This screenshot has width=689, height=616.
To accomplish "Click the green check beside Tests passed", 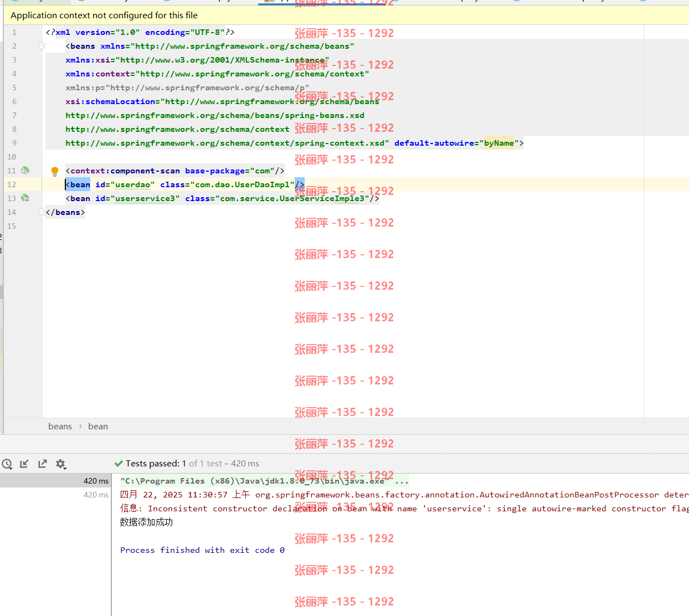I will 119,464.
